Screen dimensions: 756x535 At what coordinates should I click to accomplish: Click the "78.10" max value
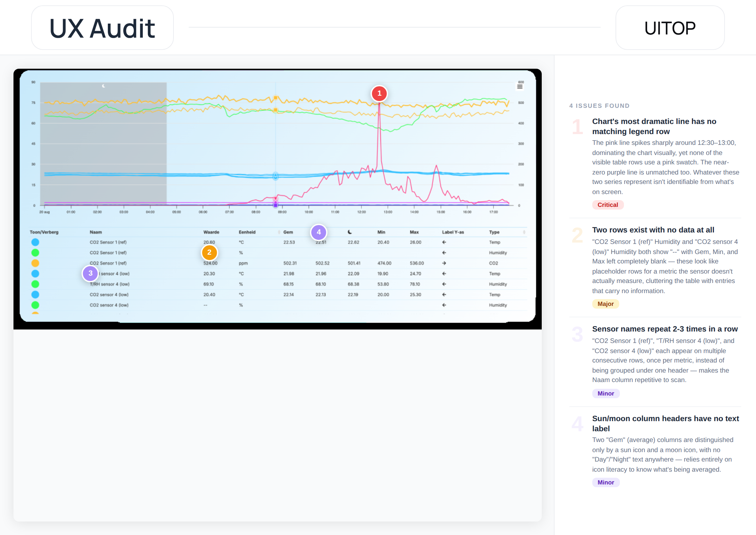tap(415, 284)
